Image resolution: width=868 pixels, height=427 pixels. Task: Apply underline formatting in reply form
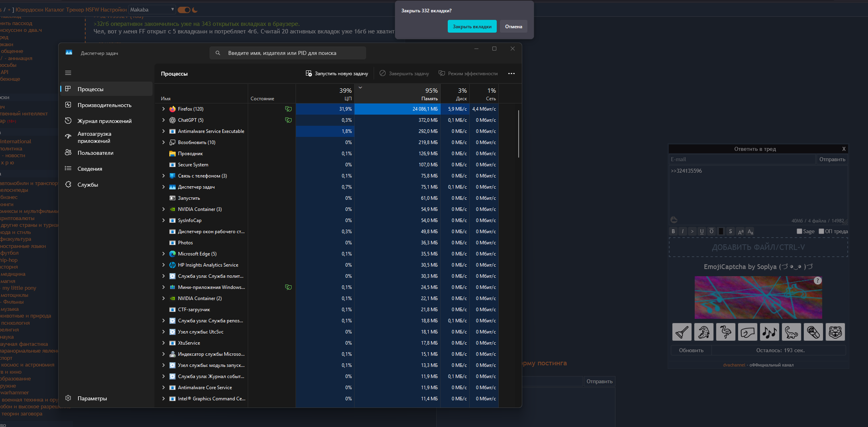(x=702, y=231)
